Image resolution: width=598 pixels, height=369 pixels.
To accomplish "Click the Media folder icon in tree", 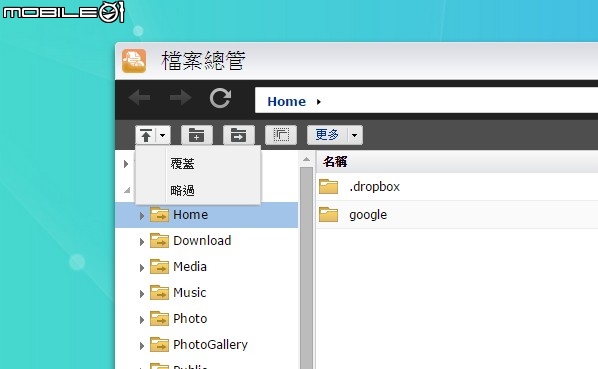I will (x=159, y=266).
